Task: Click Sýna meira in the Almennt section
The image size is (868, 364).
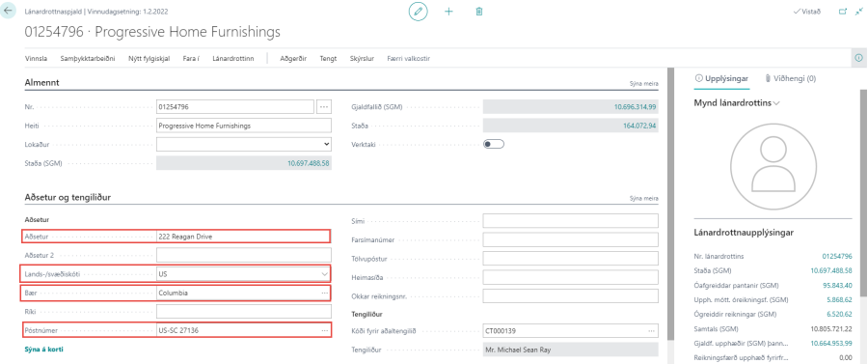Action: [644, 84]
